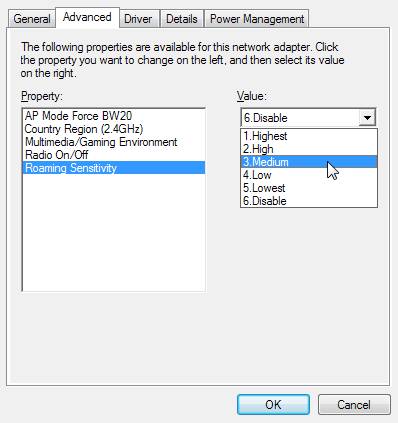
Task: Select the Advanced tab
Action: (x=87, y=17)
